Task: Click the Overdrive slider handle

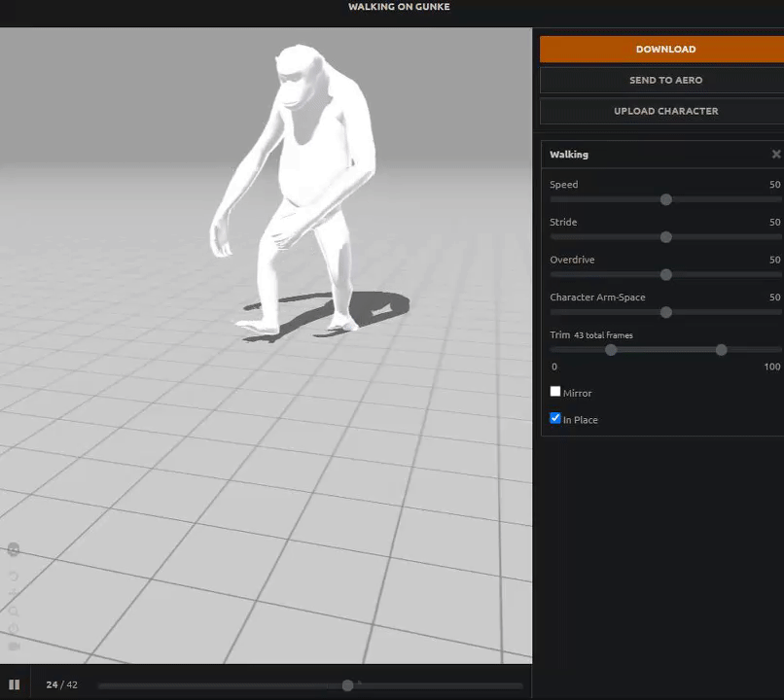Action: pos(666,275)
